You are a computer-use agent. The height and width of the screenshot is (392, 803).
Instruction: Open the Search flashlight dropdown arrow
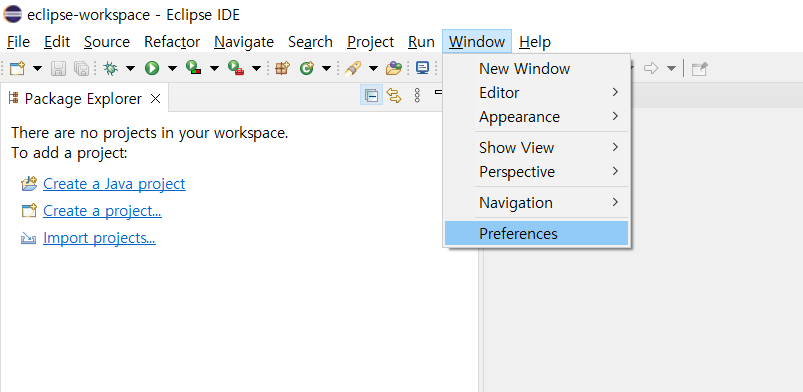[x=373, y=69]
